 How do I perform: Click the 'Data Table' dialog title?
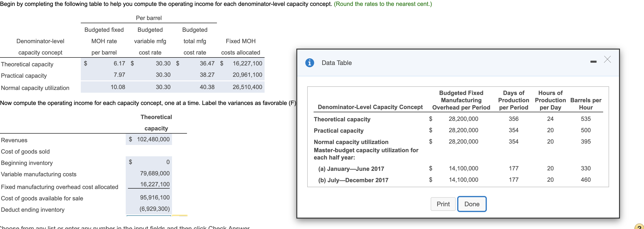pyautogui.click(x=337, y=63)
